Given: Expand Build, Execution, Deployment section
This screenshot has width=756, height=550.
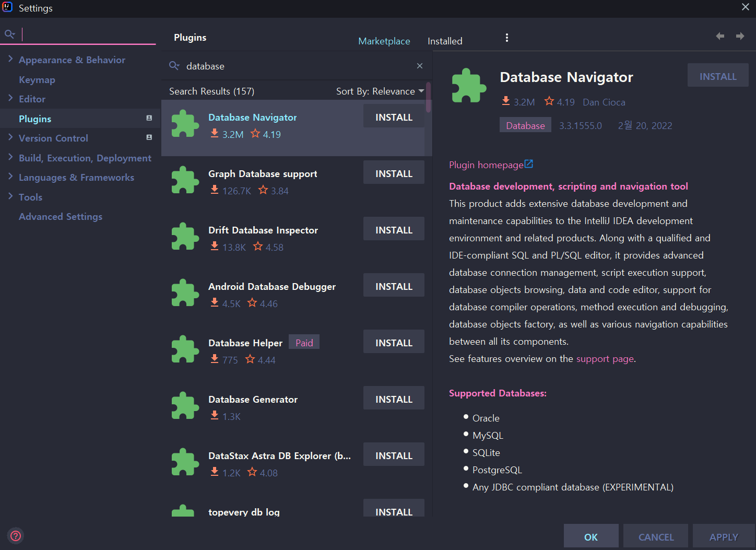Looking at the screenshot, I should click(10, 157).
